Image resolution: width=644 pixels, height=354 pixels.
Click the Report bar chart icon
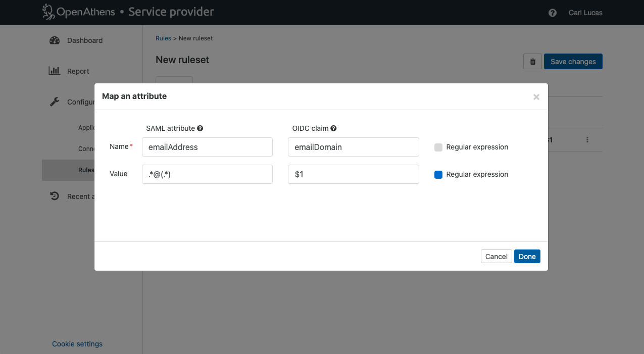54,71
